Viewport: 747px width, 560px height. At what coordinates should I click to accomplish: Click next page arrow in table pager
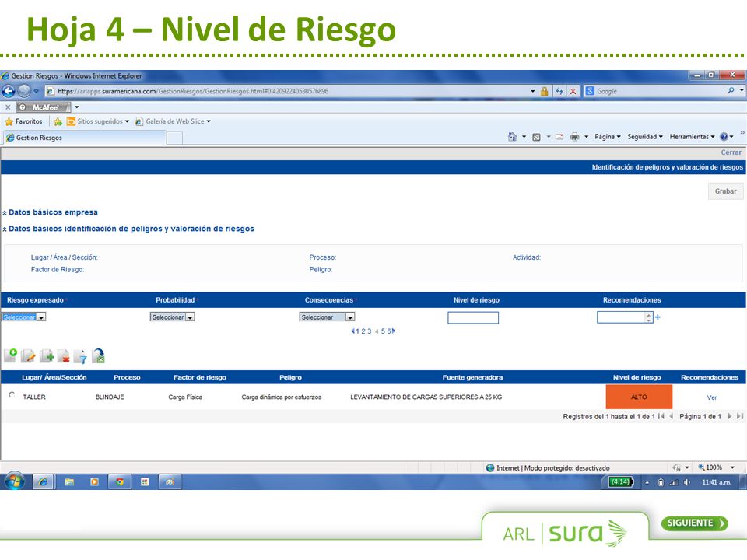coord(730,416)
